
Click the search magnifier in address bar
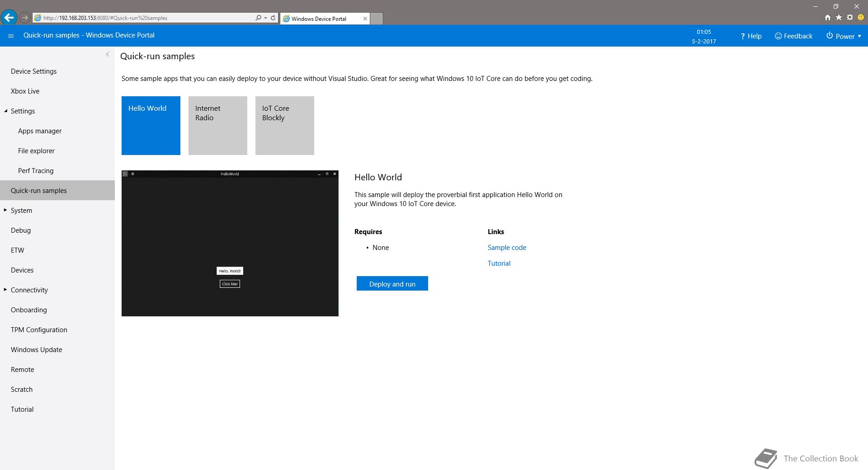tap(258, 18)
